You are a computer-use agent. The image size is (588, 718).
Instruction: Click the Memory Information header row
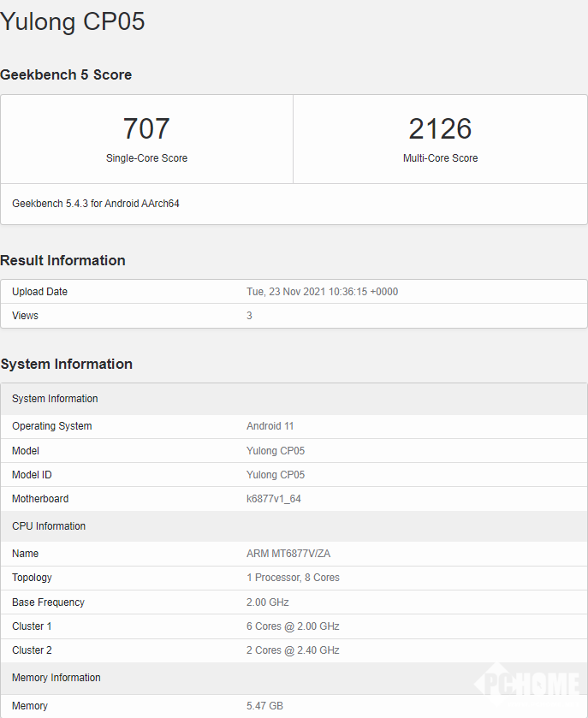click(294, 678)
